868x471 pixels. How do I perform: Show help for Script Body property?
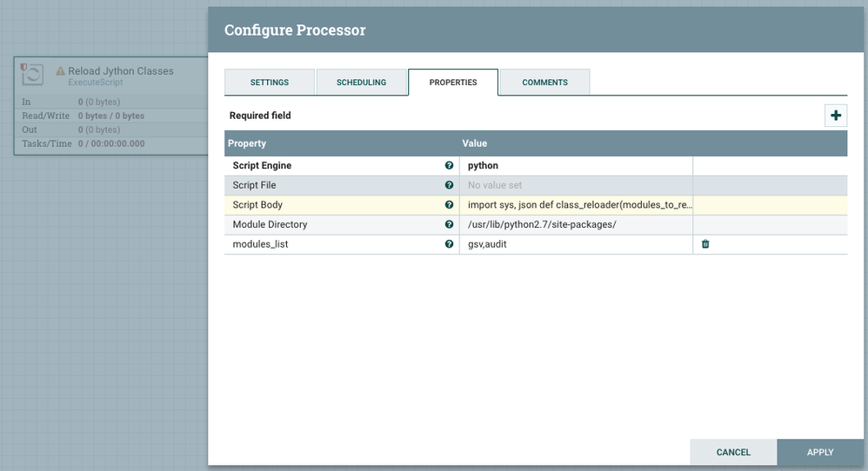click(449, 205)
